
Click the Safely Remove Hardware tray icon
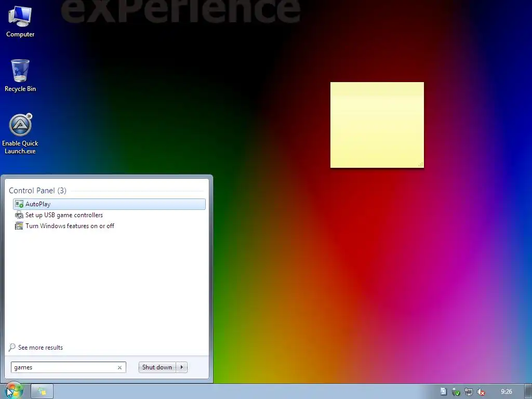[456, 392]
